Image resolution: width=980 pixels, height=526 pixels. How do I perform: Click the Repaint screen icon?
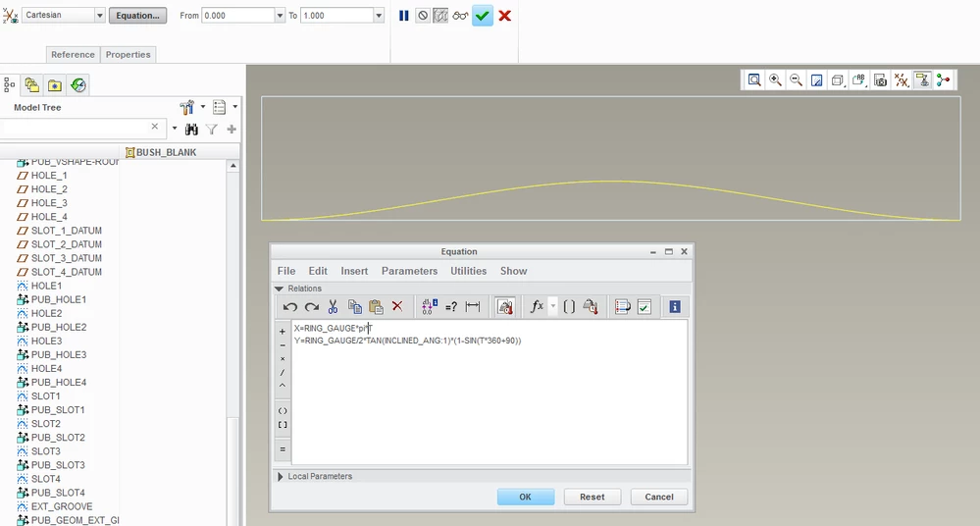(816, 80)
